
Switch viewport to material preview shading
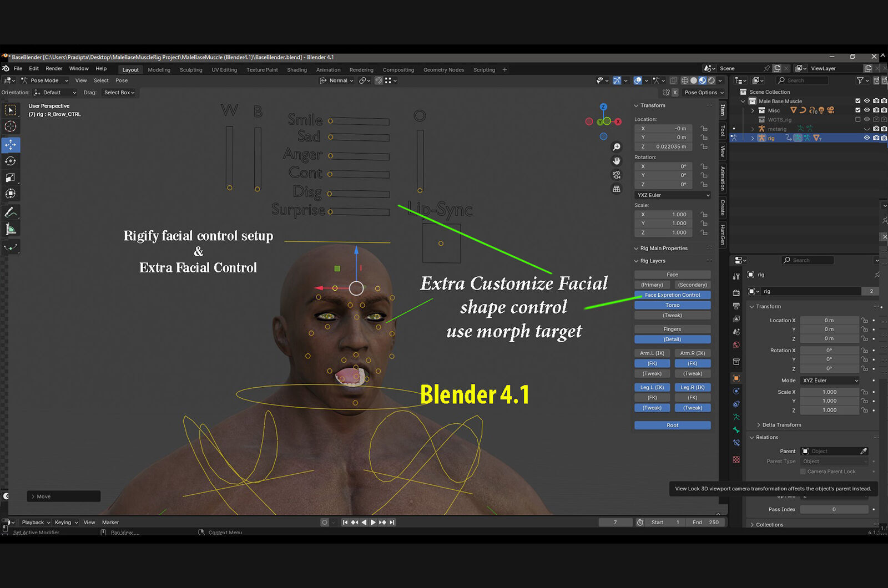702,80
